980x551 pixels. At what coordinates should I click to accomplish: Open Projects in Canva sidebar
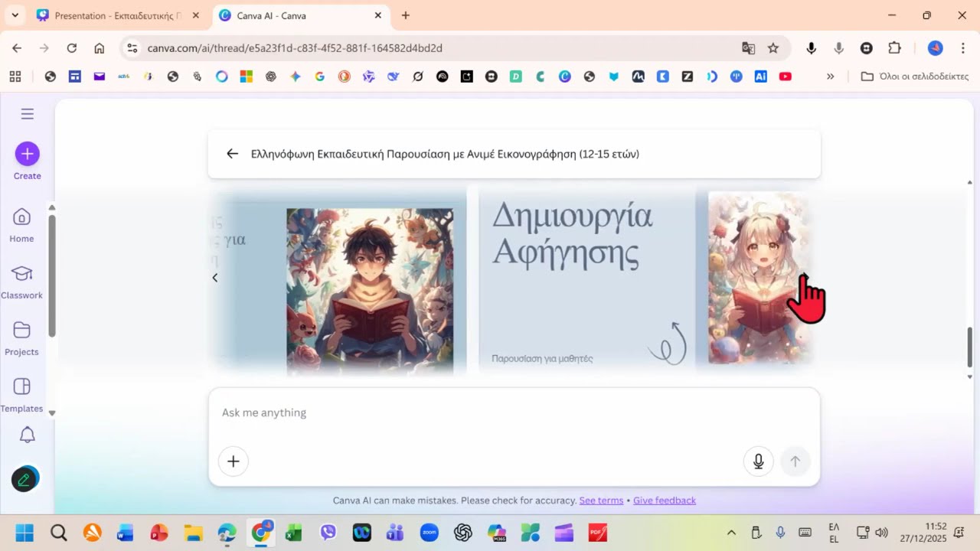coord(21,338)
